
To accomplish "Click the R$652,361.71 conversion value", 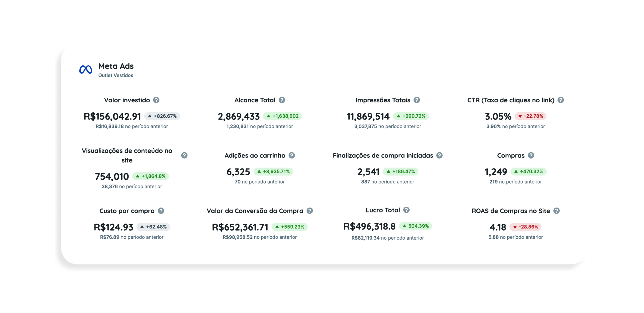I will tap(240, 227).
